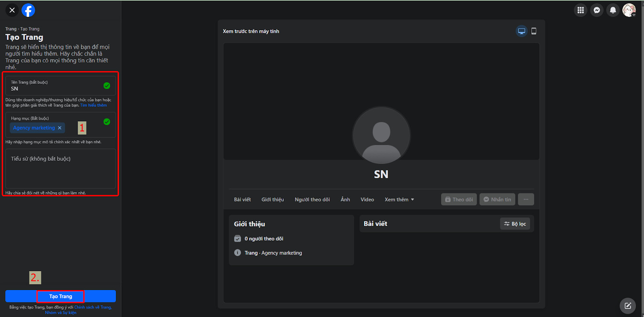Screen dimensions: 644x317
Task: Click the green check next to page name
Action: 107,85
